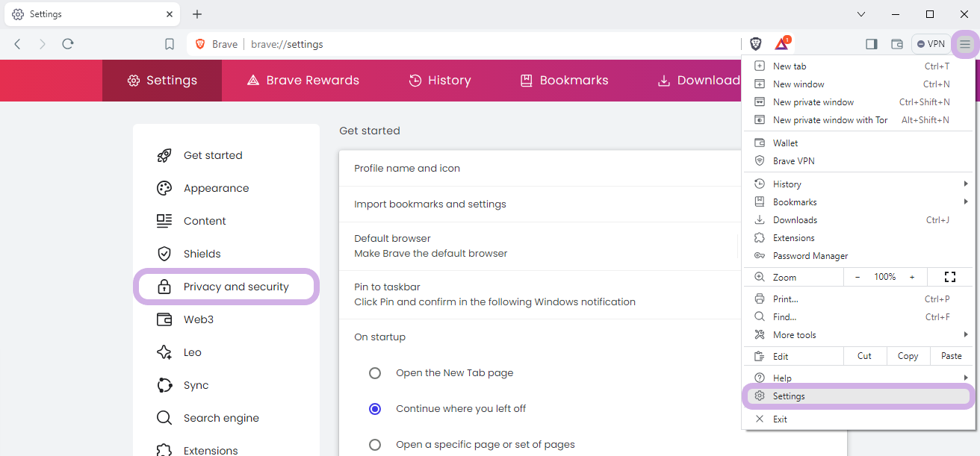
Task: Switch to the Settings top navigation tab
Action: point(162,81)
